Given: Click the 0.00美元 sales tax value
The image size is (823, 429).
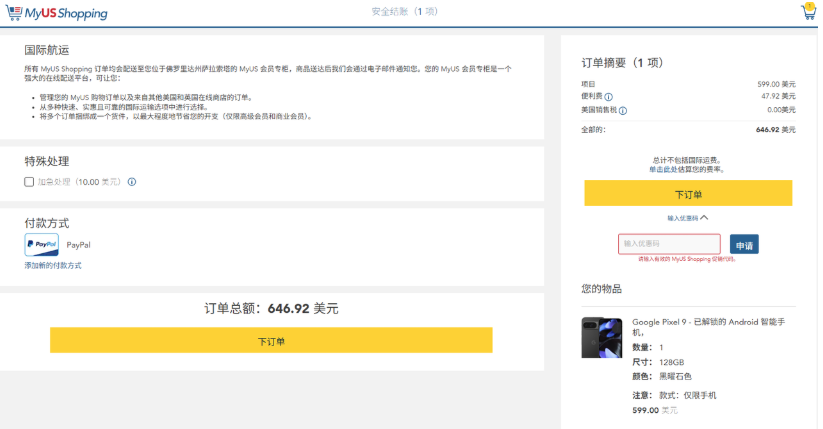Looking at the screenshot, I should pyautogui.click(x=781, y=110).
